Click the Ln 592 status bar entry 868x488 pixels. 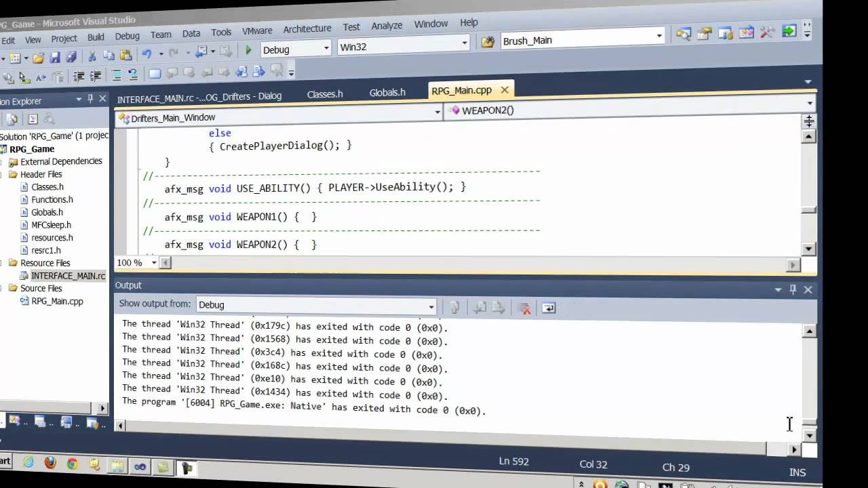tap(513, 461)
